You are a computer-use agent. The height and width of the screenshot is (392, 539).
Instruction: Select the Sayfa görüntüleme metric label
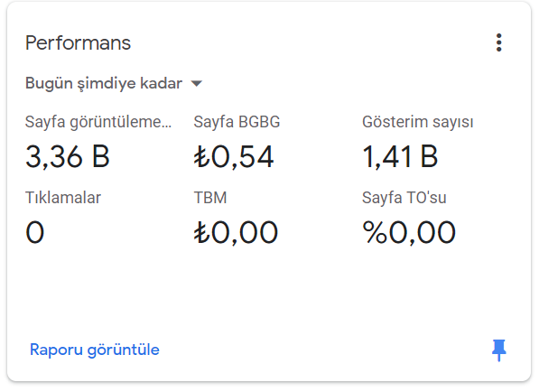[x=98, y=122]
